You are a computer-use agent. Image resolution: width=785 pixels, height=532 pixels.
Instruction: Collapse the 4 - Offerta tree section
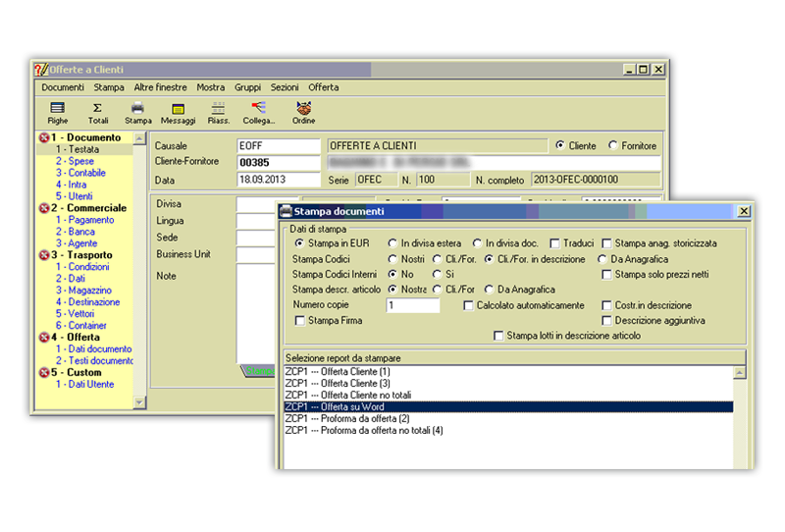click(44, 338)
